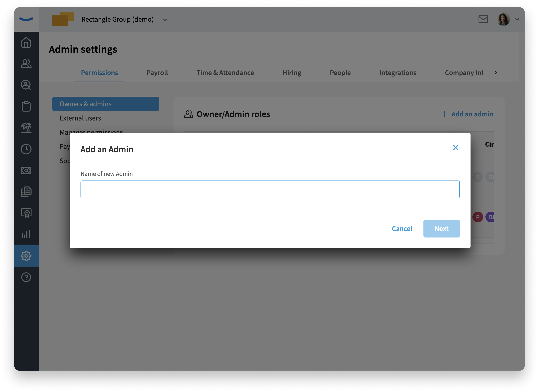539x392 pixels.
Task: Open the payroll money icon
Action: click(26, 170)
